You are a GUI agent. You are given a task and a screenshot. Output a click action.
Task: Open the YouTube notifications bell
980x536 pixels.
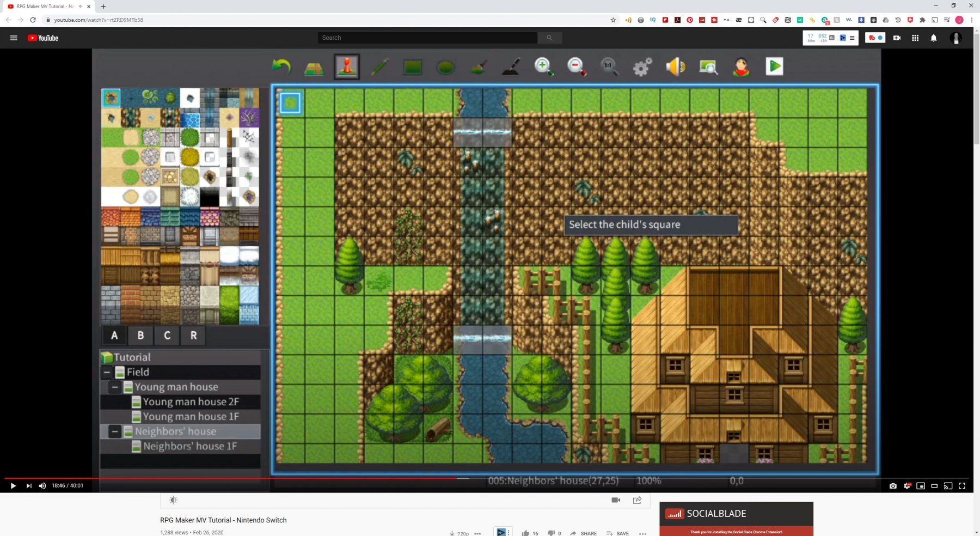(934, 38)
